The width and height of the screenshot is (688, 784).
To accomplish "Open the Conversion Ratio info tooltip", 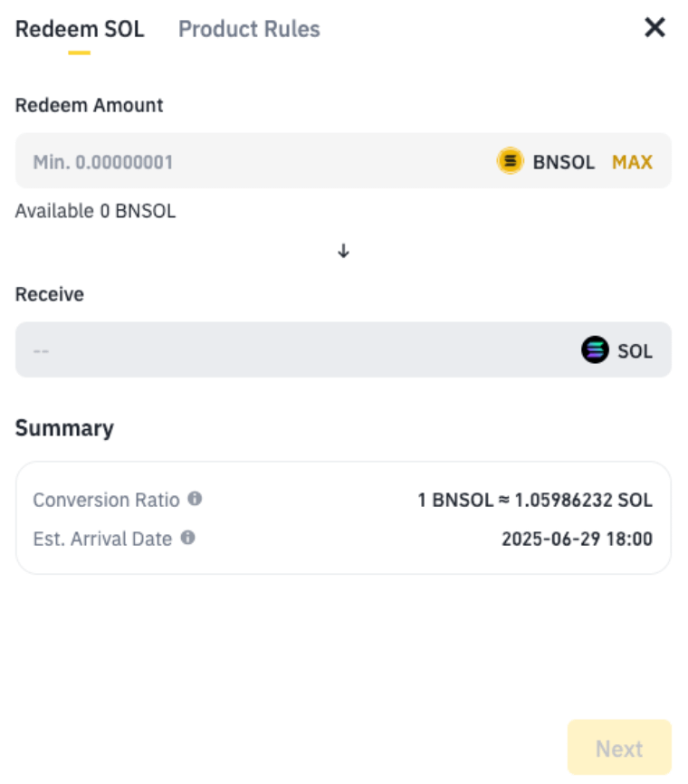I will (x=195, y=499).
